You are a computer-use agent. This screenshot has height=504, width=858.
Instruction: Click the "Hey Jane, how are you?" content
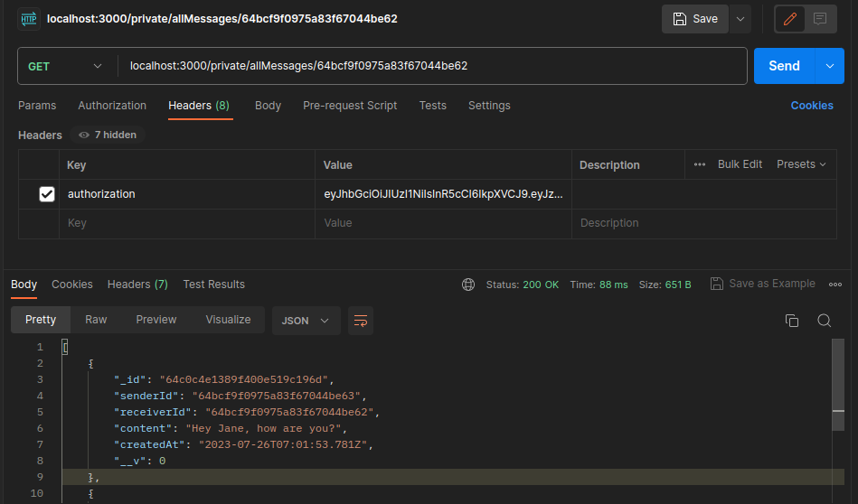[x=263, y=428]
